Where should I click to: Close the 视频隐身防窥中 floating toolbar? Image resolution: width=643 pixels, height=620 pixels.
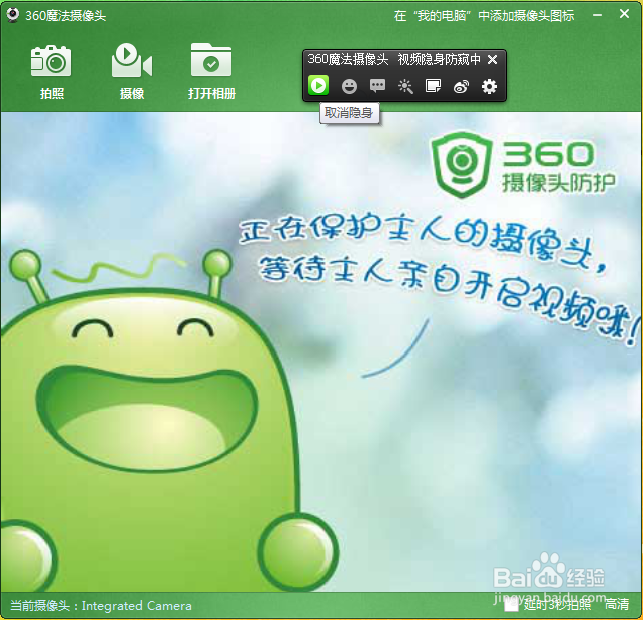click(493, 60)
